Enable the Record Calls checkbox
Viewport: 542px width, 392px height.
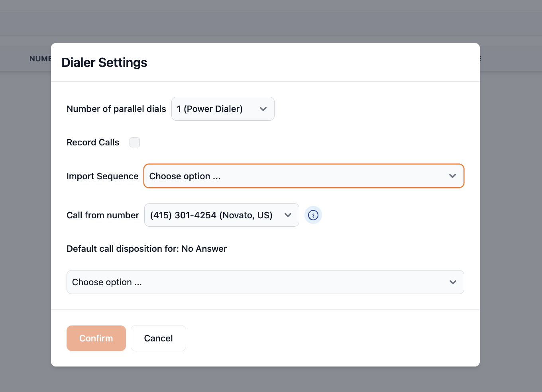pos(135,142)
